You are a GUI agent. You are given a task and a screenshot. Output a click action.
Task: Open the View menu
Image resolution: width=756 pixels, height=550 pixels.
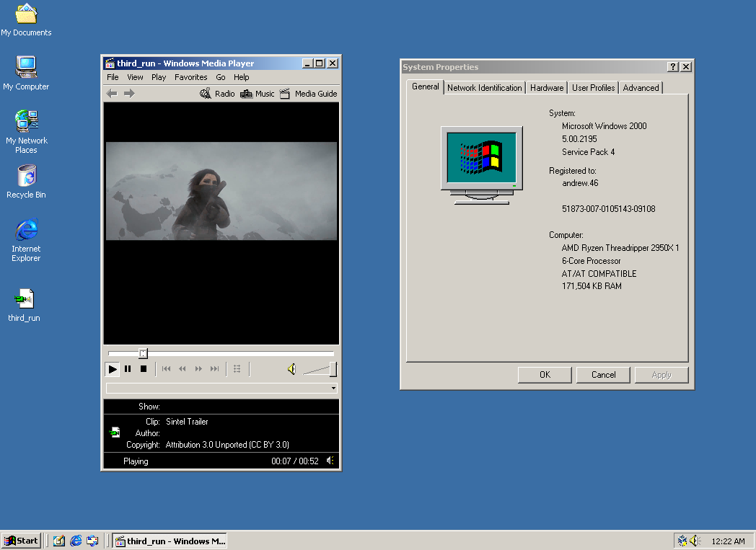pyautogui.click(x=135, y=77)
